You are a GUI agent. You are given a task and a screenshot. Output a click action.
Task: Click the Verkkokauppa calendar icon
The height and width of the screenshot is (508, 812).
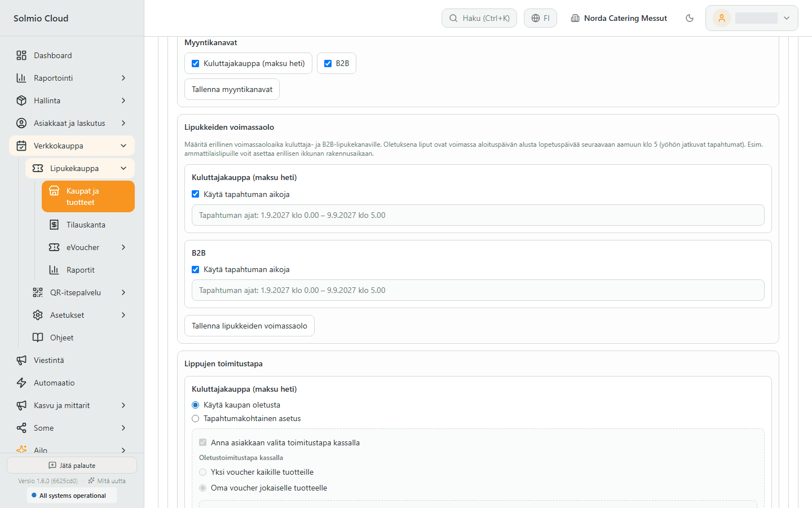tap(21, 146)
